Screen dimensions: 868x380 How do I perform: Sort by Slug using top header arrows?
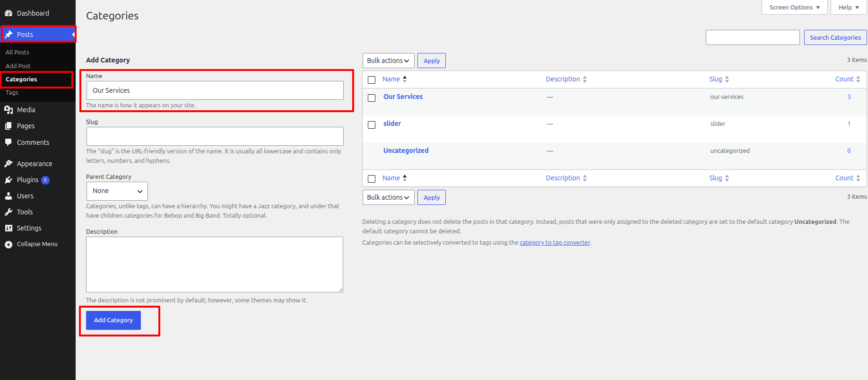(727, 79)
